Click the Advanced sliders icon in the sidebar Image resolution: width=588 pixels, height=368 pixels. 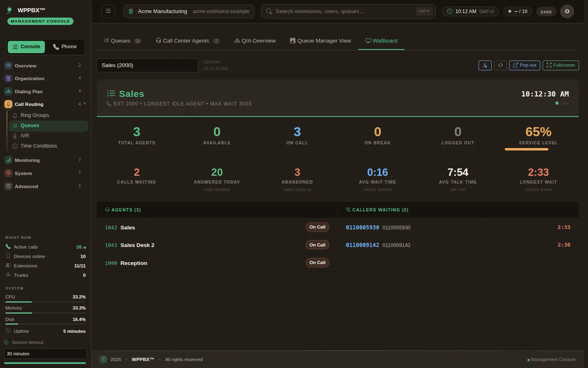tap(8, 186)
